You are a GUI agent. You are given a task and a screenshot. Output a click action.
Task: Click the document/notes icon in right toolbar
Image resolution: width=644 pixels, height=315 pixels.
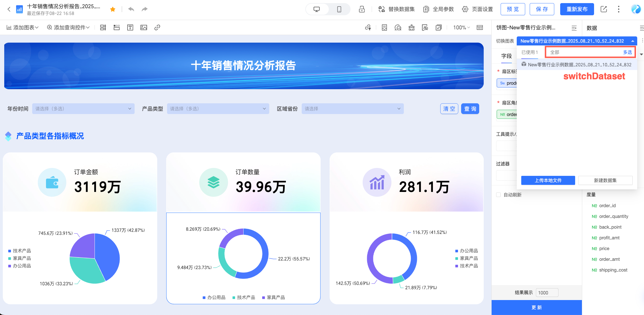click(384, 27)
